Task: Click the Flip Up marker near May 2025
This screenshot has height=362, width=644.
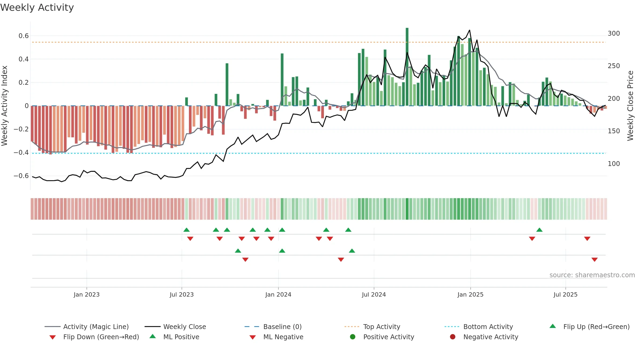Action: 539,230
